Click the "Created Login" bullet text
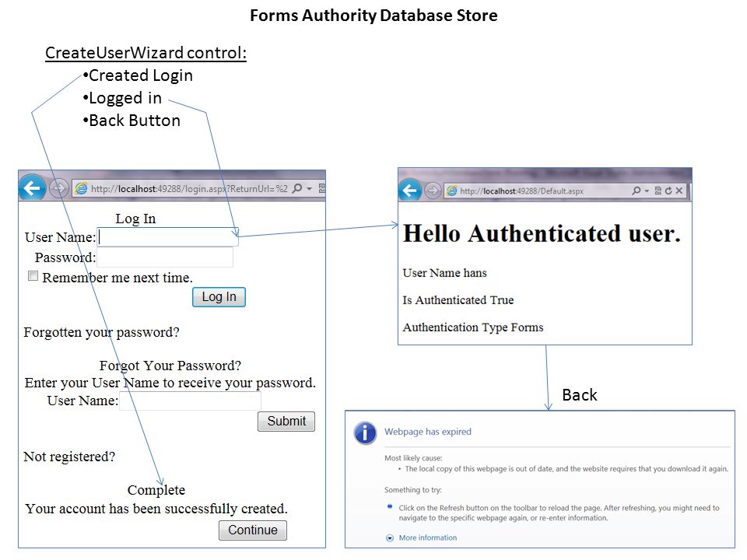 tap(141, 75)
